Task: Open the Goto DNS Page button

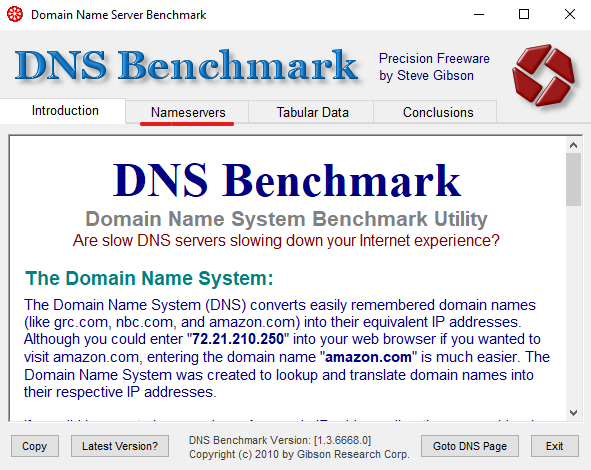Action: [x=470, y=446]
